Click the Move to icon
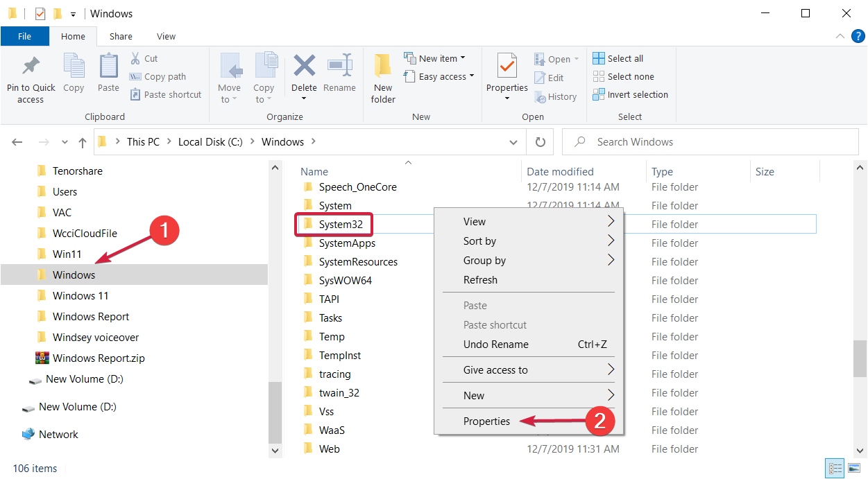The width and height of the screenshot is (868, 479). (x=230, y=67)
